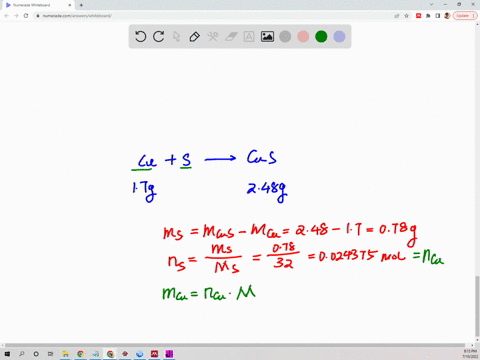Select the pointer selection tool
The height and width of the screenshot is (360, 480).
point(177,36)
